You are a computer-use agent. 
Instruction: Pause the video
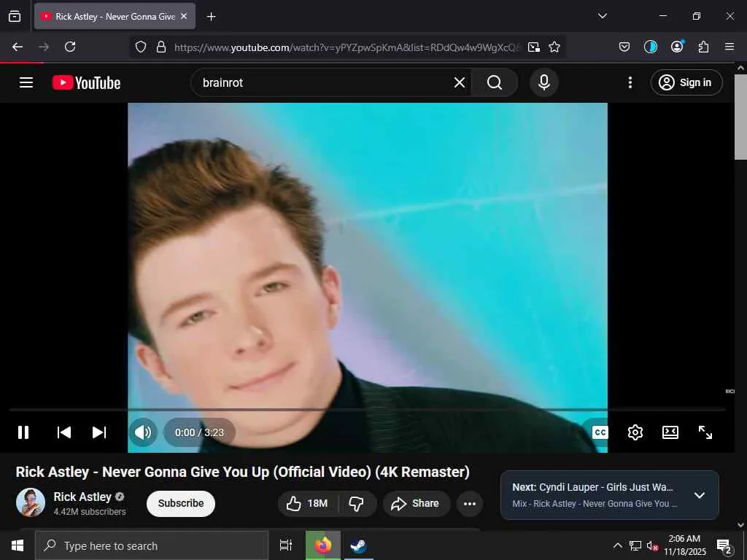pos(23,432)
